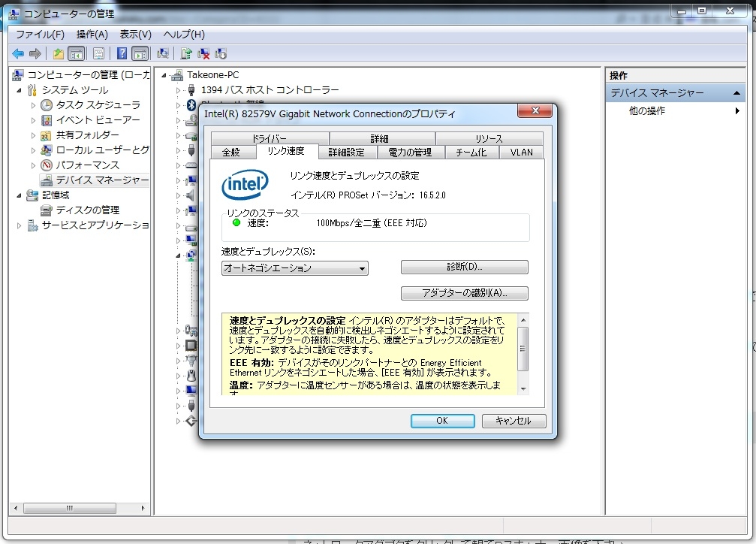Click the サービスとアプリケーション icon
This screenshot has width=756, height=544.
(32, 225)
